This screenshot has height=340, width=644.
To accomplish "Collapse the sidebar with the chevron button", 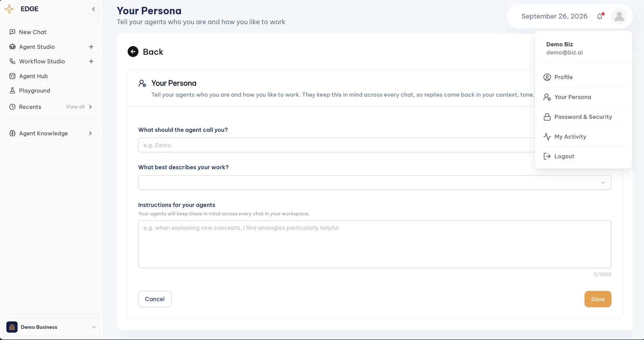I will [x=93, y=9].
